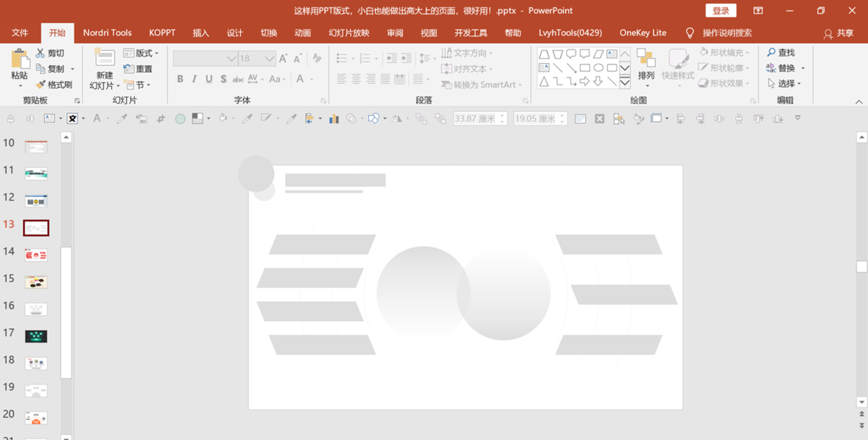This screenshot has width=868, height=440.
Task: Switch to the 设计 (Design) tab
Action: pyautogui.click(x=235, y=33)
